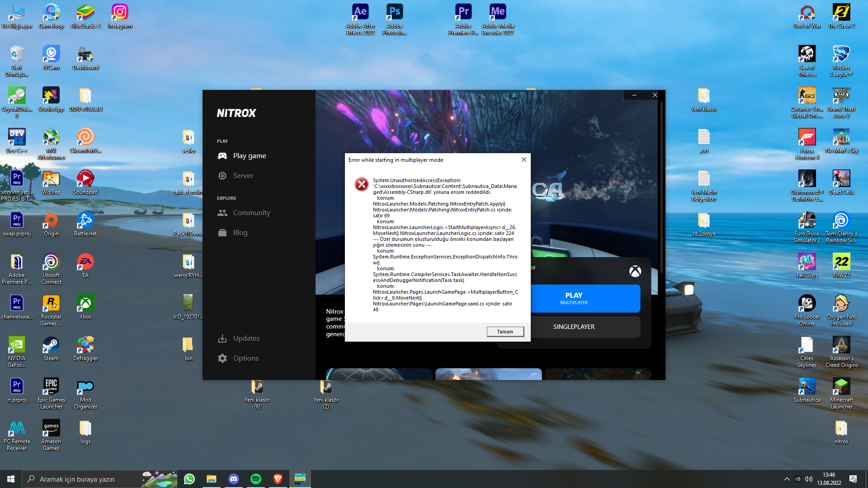868x488 pixels.
Task: Select Minecraft Launcher desktop icon
Action: [x=841, y=394]
